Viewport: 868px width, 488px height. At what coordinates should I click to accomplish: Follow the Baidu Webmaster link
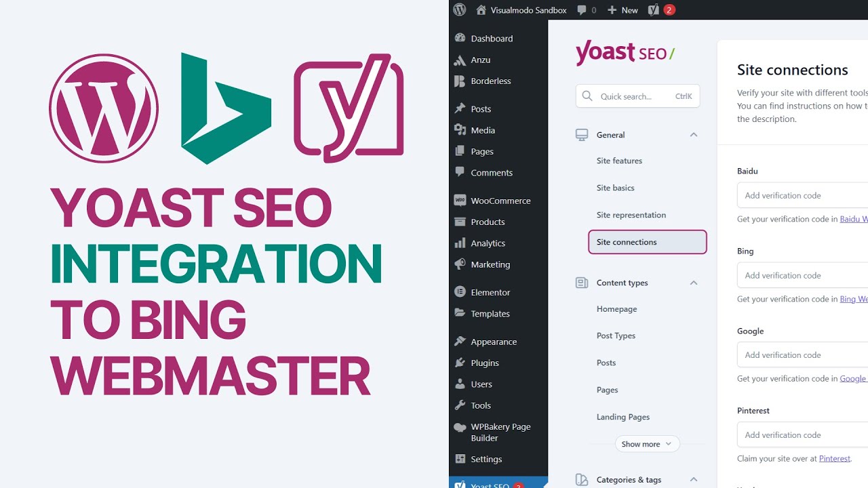tap(854, 219)
